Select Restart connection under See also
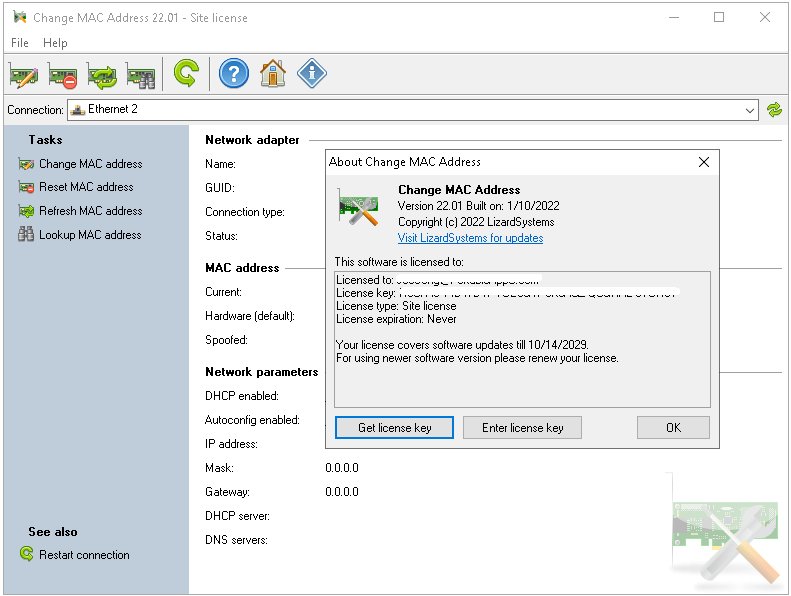The height and width of the screenshot is (596, 791). (x=84, y=555)
